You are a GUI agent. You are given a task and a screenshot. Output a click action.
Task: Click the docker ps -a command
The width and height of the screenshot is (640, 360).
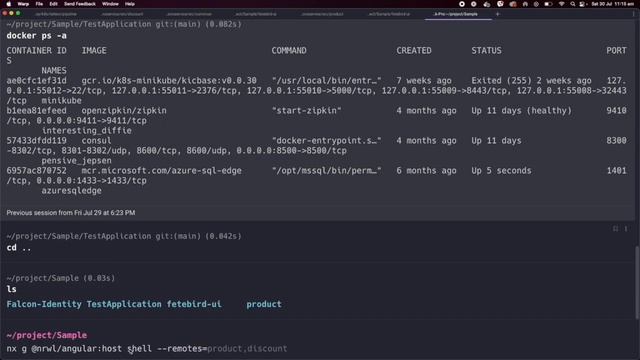point(36,36)
